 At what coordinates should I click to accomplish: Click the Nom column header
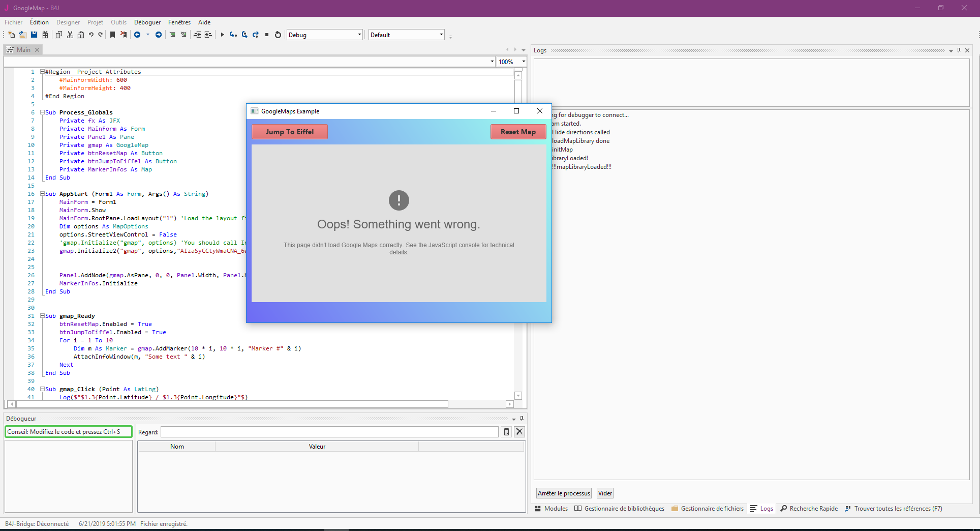[177, 447]
